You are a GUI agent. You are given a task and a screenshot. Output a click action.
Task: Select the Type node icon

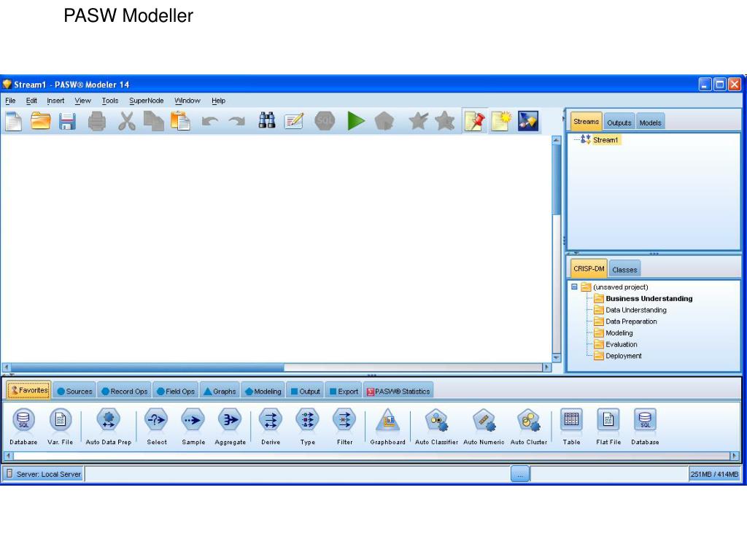click(307, 421)
